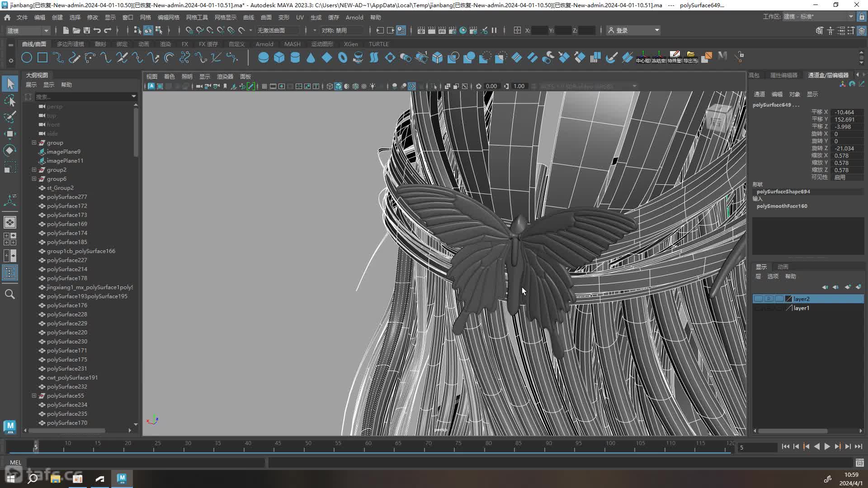Image resolution: width=868 pixels, height=488 pixels.
Task: Open the search icon in left toolbox
Action: pos(10,294)
